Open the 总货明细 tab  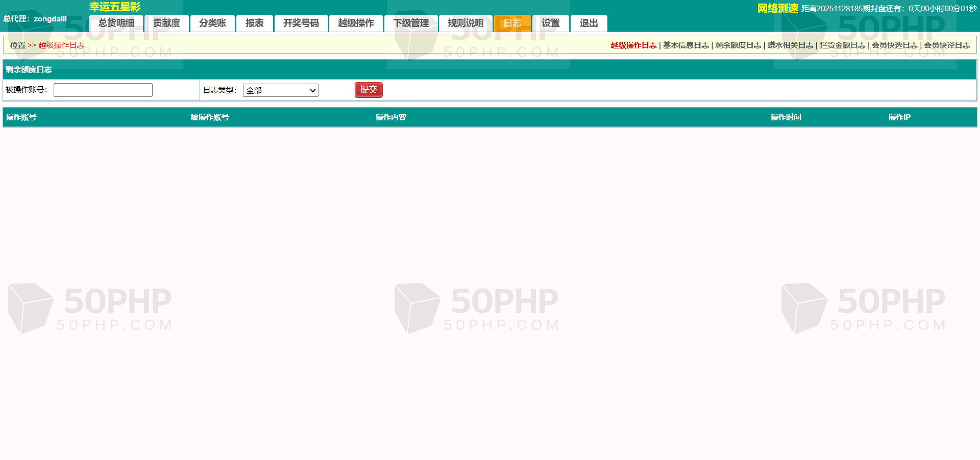[116, 23]
